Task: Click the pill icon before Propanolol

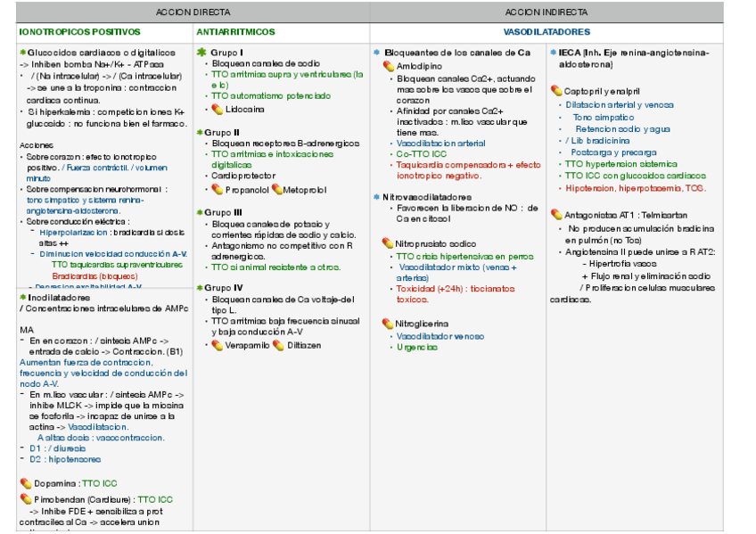Action: click(x=217, y=190)
